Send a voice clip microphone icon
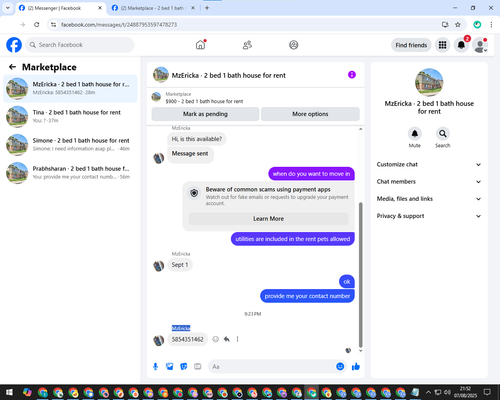Screen dimensions: 500x400 (x=155, y=367)
